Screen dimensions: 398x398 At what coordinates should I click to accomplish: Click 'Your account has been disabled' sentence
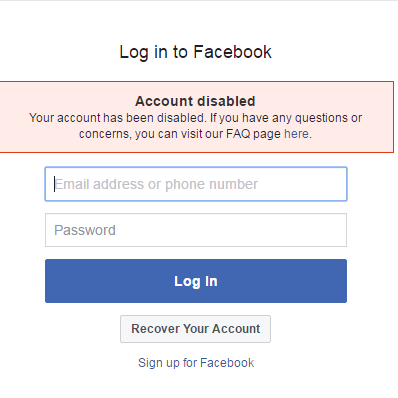pos(117,118)
